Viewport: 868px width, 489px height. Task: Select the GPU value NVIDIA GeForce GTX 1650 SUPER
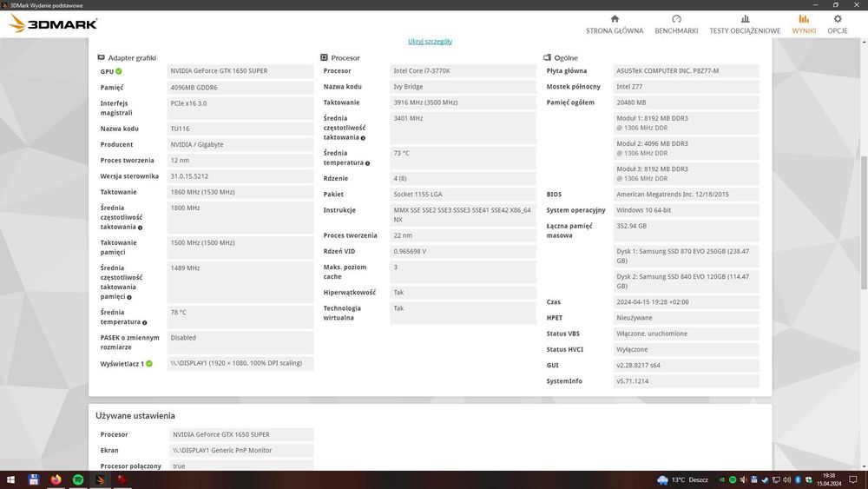[x=240, y=71]
